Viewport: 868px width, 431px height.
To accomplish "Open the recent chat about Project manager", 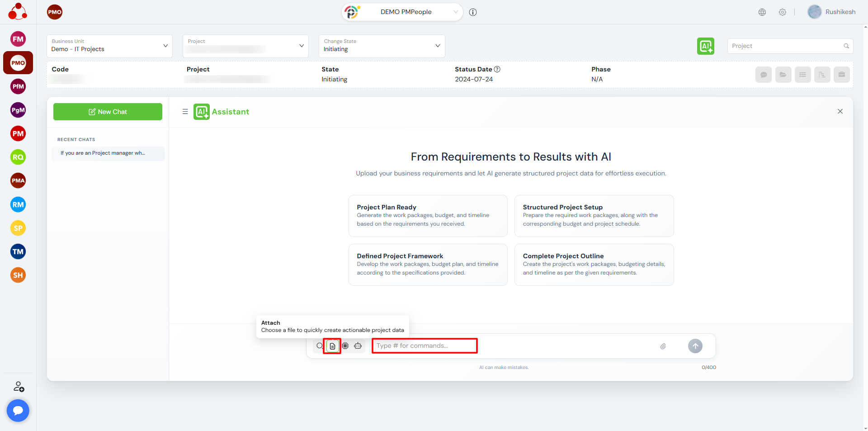I will pyautogui.click(x=108, y=153).
